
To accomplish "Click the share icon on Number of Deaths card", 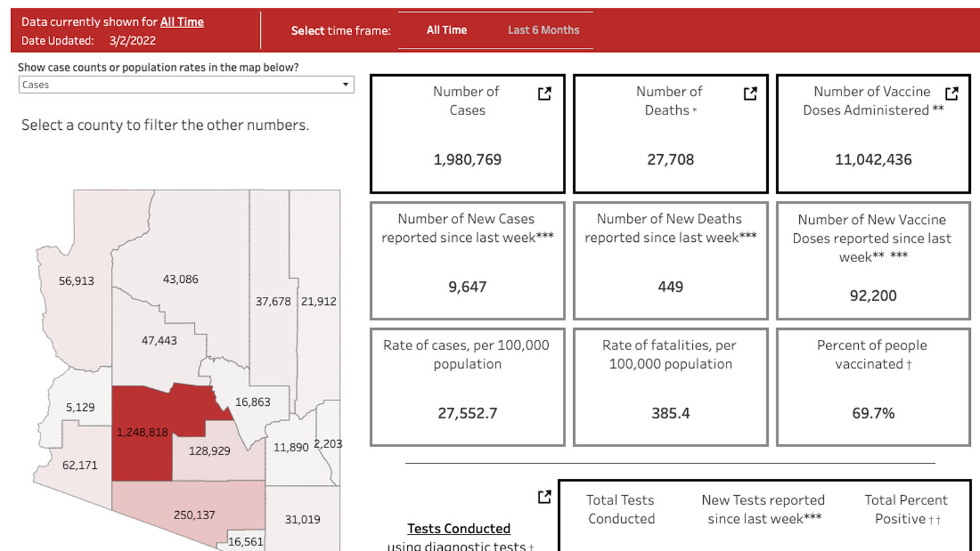I will (x=749, y=94).
